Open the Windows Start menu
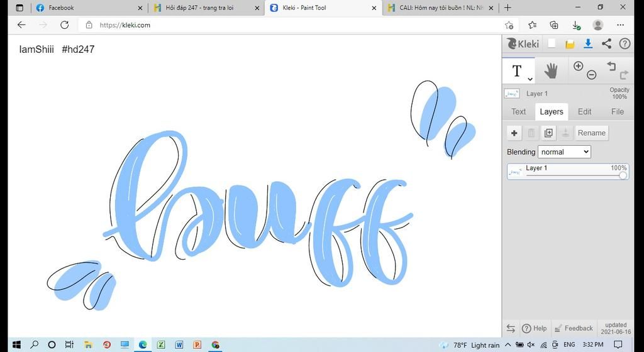Viewport: 644px width, 352px height. pyautogui.click(x=17, y=344)
